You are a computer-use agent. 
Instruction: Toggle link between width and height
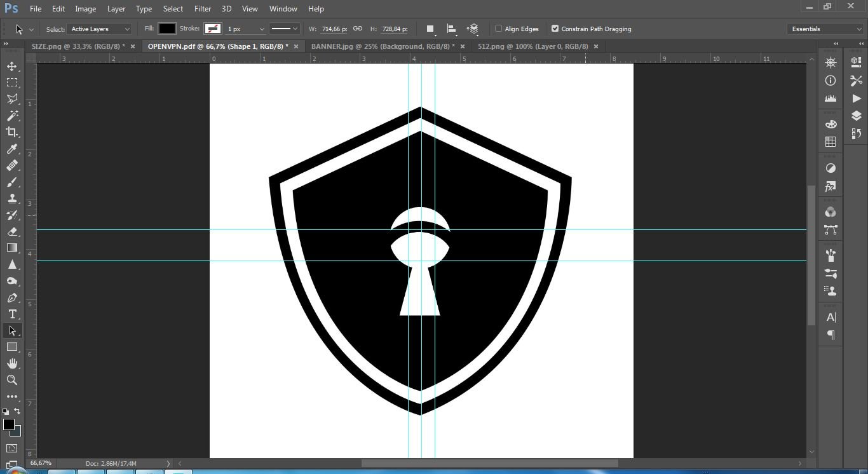coord(358,29)
